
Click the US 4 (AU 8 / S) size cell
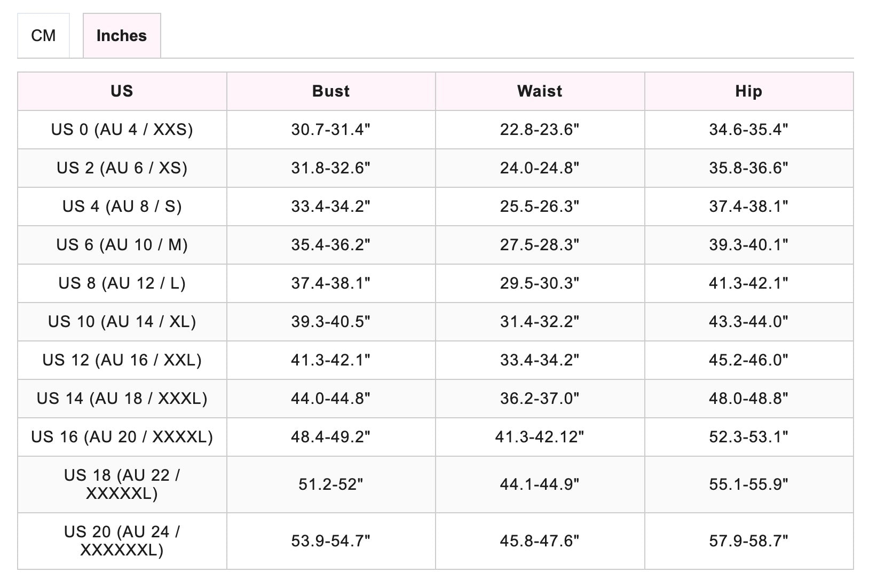[x=122, y=206]
